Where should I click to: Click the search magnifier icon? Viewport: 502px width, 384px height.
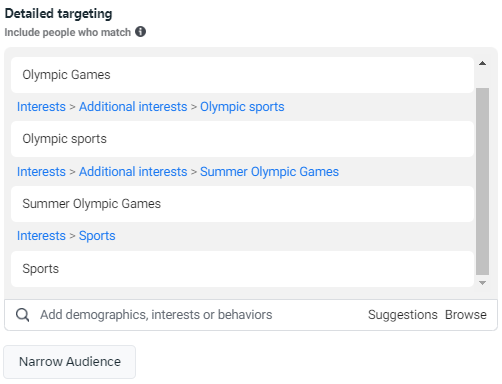point(23,315)
